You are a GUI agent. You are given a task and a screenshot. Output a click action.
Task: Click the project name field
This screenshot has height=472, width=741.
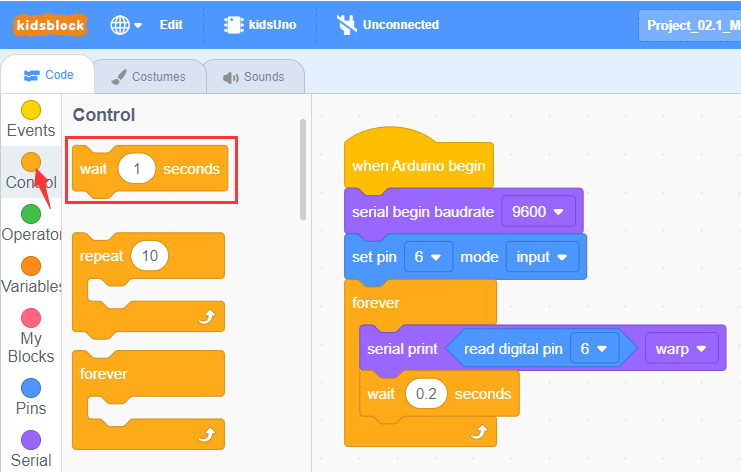point(689,26)
